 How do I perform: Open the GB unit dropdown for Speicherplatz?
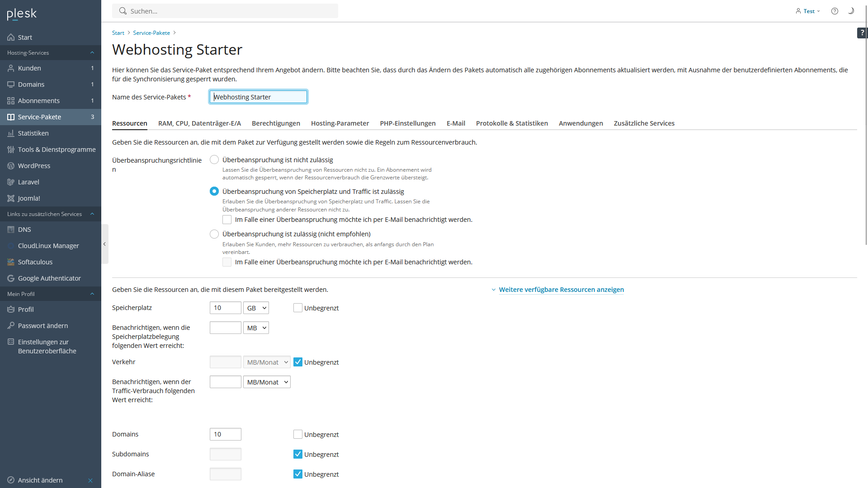pos(256,308)
